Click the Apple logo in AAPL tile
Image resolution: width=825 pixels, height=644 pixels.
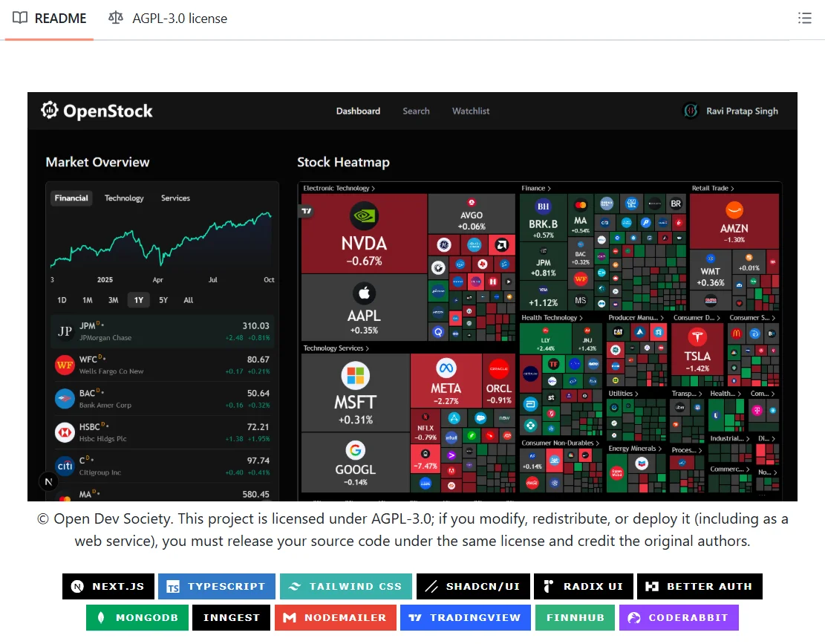point(364,293)
